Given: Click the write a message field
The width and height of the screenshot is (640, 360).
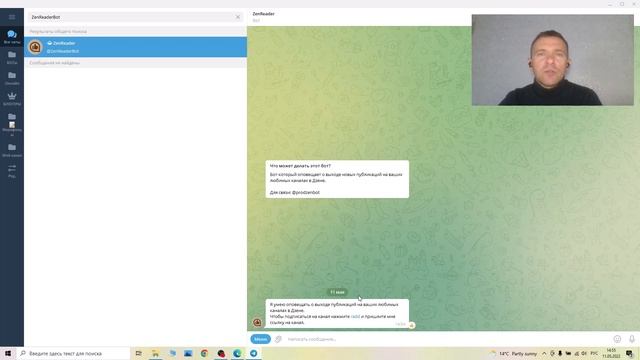Looking at the screenshot, I should point(447,339).
